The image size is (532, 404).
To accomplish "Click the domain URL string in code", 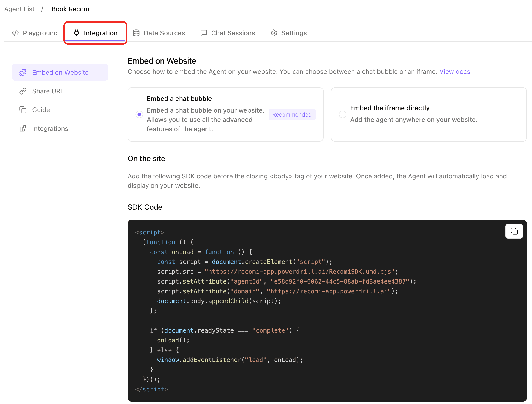I will click(329, 291).
